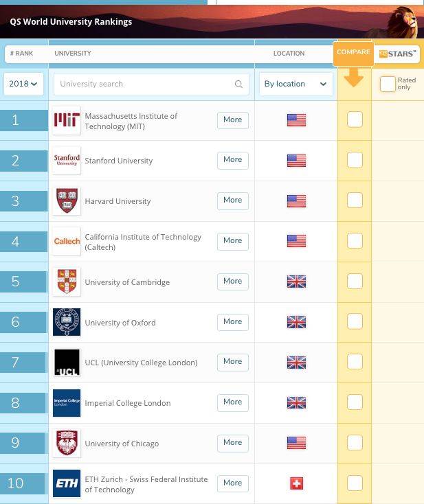Click the Caltech logo icon

[x=67, y=241]
